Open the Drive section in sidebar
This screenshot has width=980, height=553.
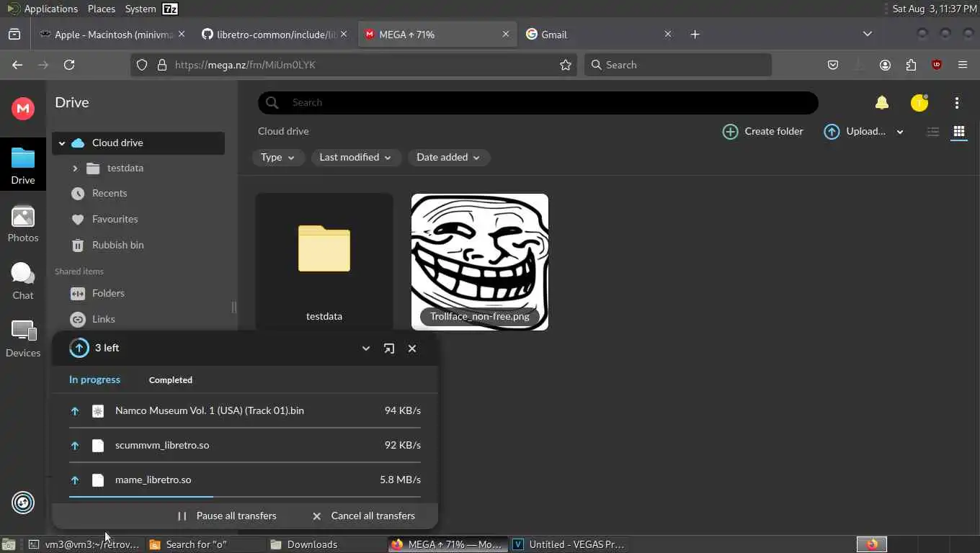pyautogui.click(x=23, y=166)
